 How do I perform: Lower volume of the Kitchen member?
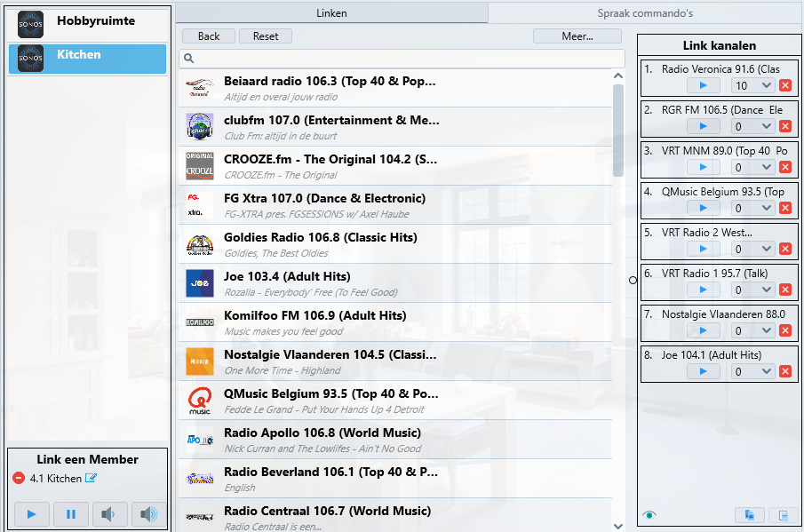click(x=110, y=514)
